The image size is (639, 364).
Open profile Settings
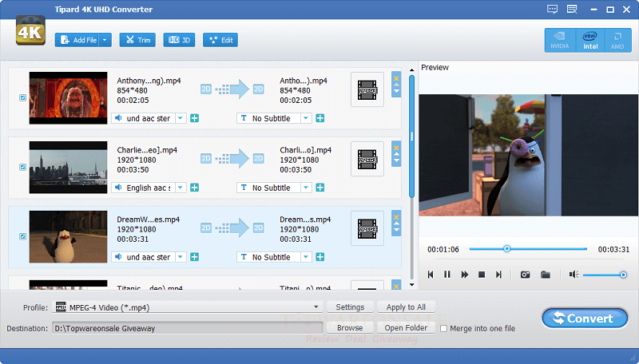350,307
